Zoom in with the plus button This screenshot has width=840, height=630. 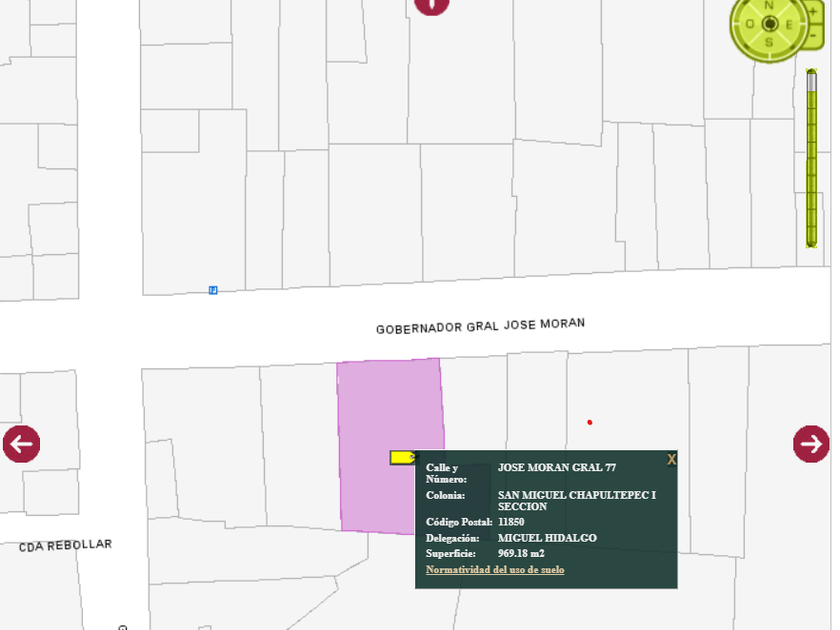point(813,12)
